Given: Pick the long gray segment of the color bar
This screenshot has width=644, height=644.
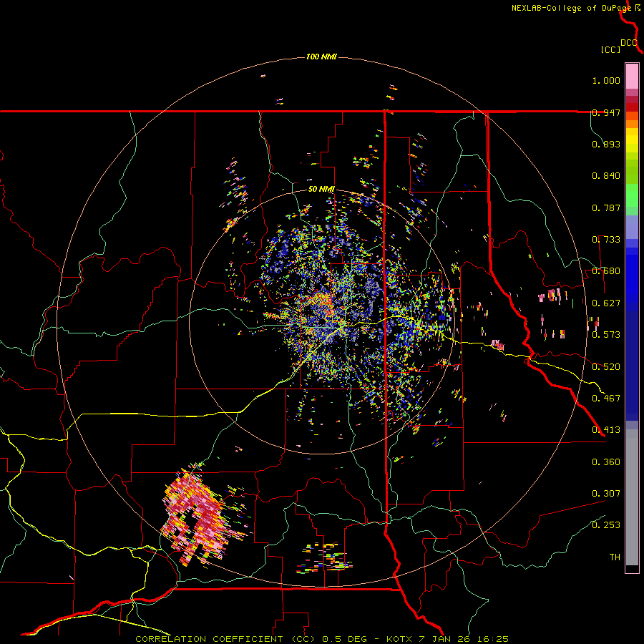Looking at the screenshot, I should coord(632,497).
